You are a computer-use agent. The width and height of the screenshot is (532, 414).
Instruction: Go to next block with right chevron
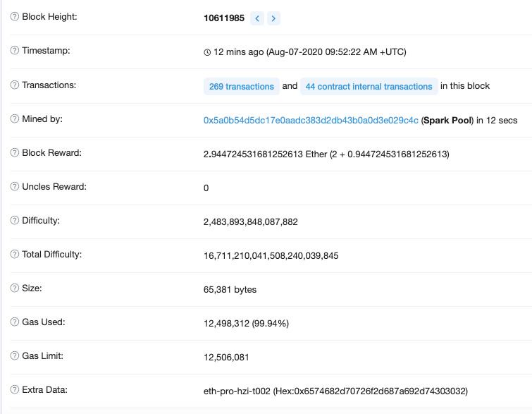(x=273, y=18)
